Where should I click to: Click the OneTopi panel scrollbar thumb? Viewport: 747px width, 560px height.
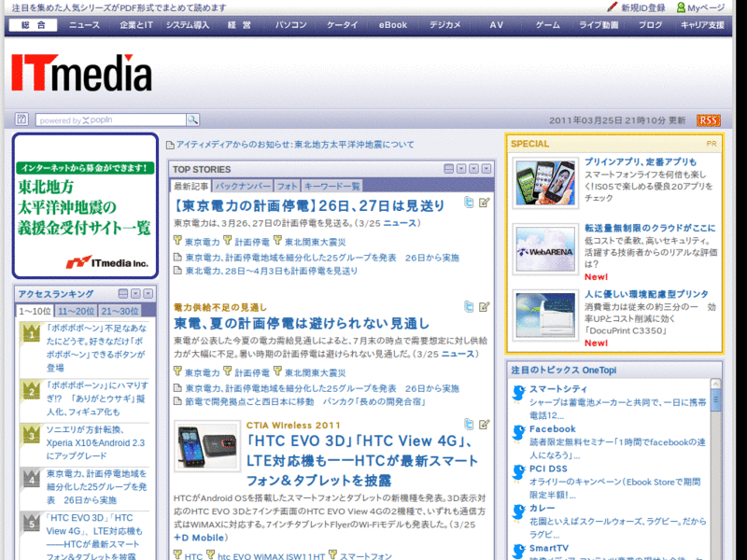(x=715, y=399)
